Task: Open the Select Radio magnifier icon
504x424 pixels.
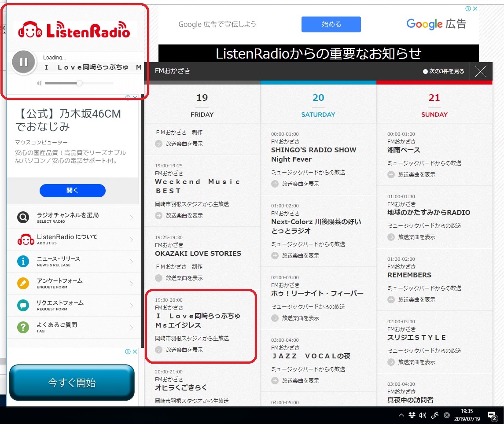Action: coord(23,218)
